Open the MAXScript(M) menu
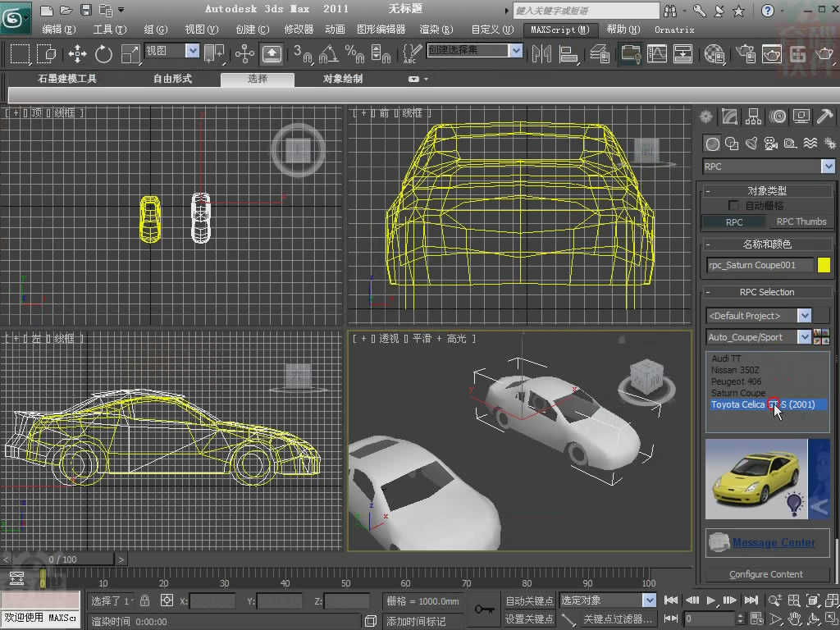This screenshot has height=630, width=840. coord(559,30)
